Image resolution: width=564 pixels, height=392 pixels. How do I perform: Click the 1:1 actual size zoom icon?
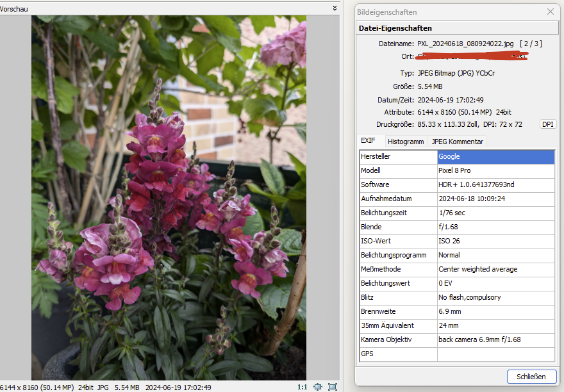pyautogui.click(x=302, y=387)
